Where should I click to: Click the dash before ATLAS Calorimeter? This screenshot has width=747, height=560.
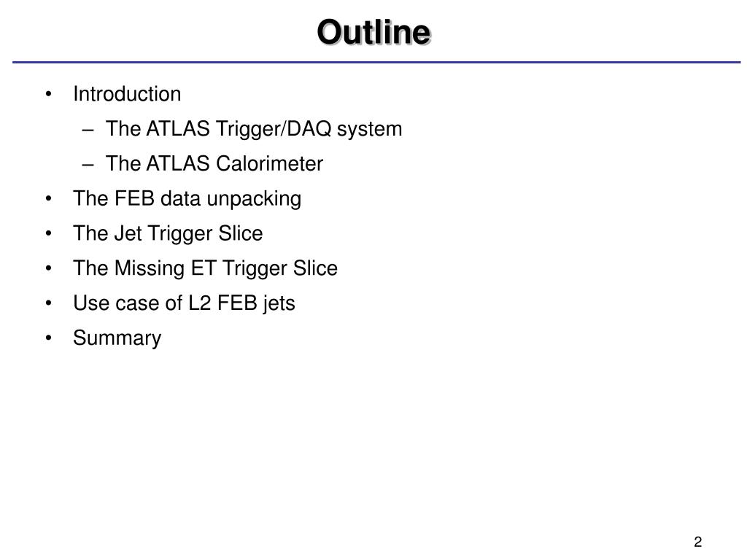88,165
